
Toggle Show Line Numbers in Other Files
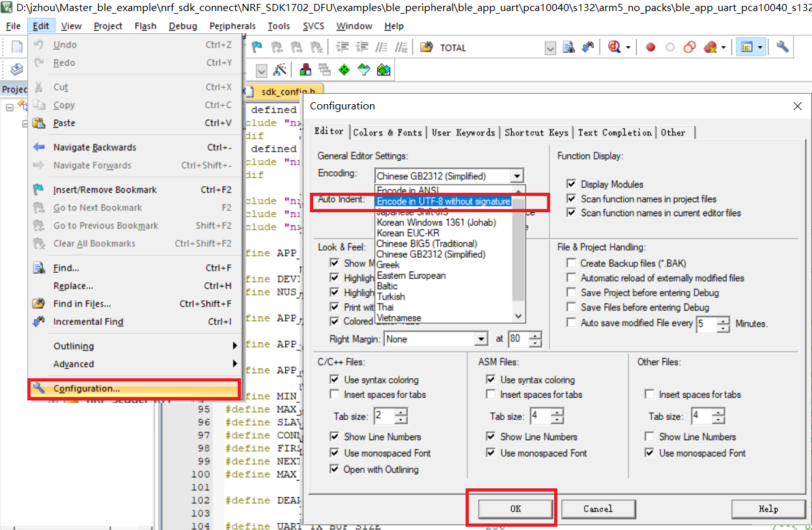[x=649, y=437]
